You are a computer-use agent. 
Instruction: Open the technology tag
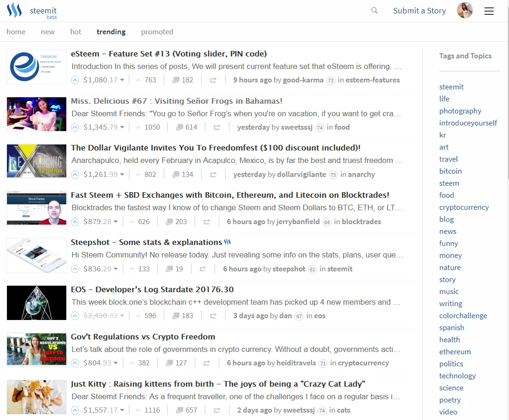pos(458,376)
